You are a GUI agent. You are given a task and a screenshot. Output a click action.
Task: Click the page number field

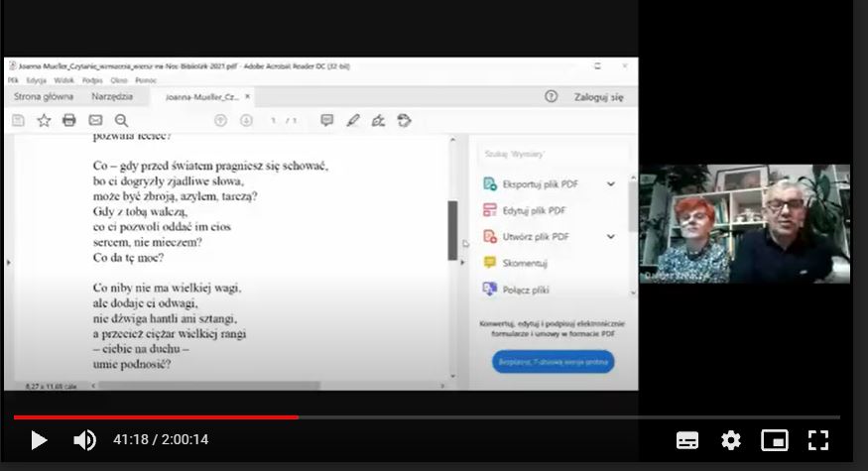(x=274, y=120)
